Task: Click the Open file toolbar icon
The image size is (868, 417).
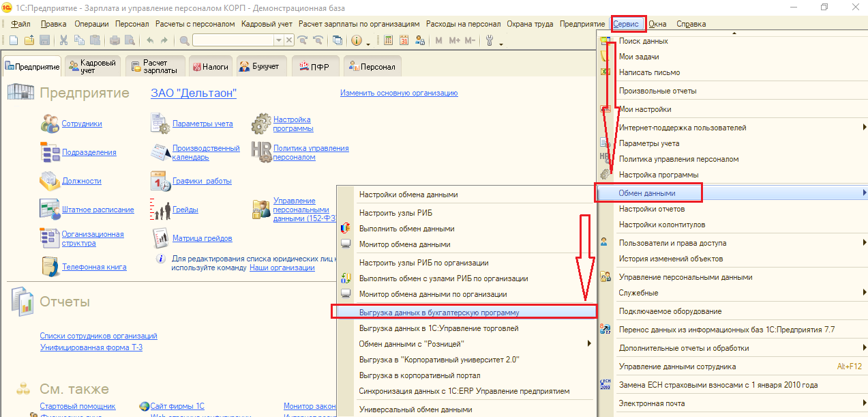Action: point(29,40)
